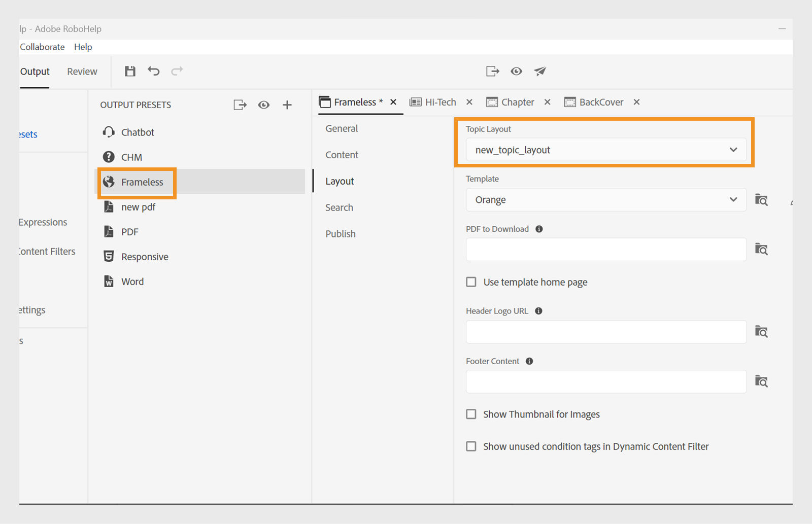The height and width of the screenshot is (524, 812).
Task: Select the Responsive output preset icon
Action: click(109, 256)
